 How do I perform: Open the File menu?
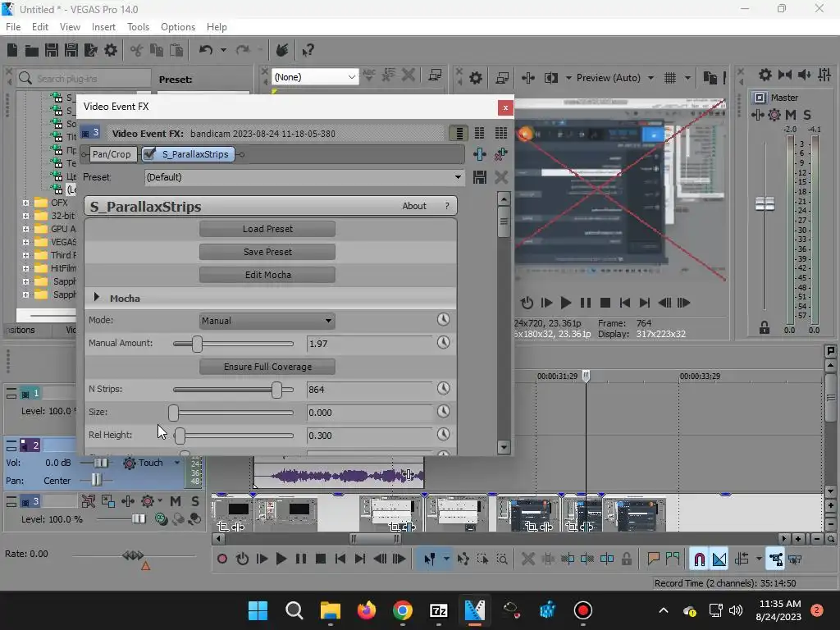13,27
